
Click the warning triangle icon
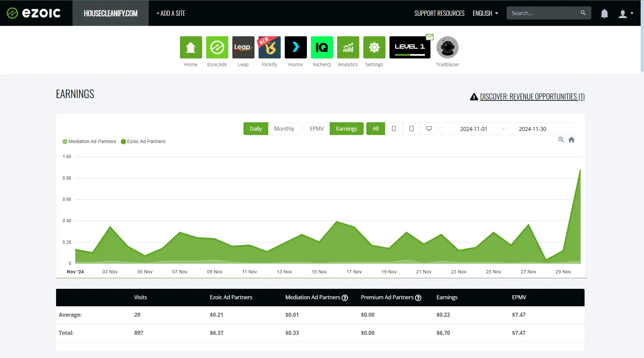[x=474, y=97]
